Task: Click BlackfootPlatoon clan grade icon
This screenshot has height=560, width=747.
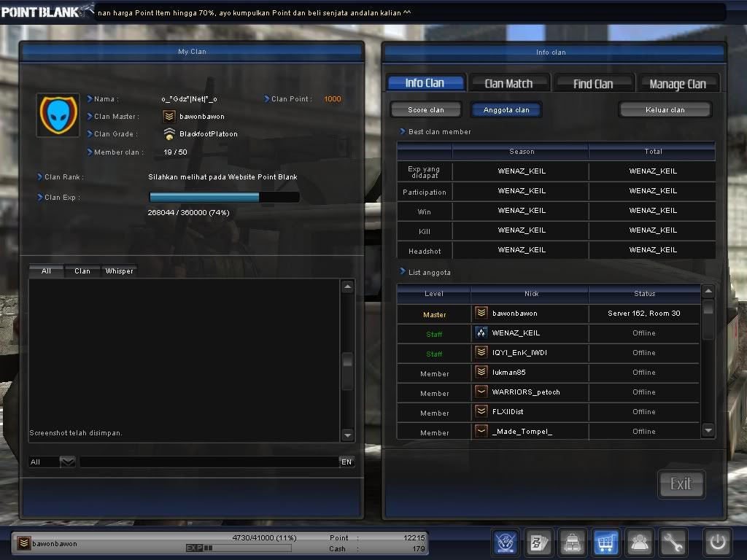Action: click(x=169, y=134)
